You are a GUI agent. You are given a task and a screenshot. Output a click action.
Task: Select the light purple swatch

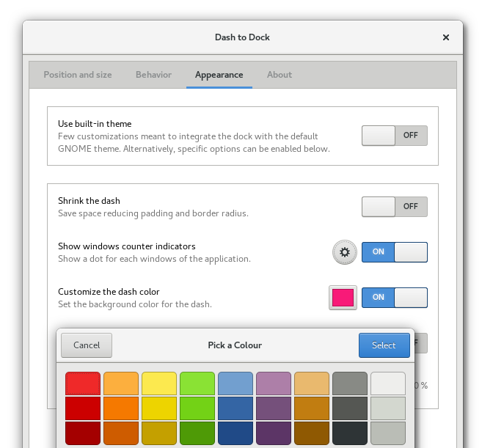pyautogui.click(x=274, y=383)
